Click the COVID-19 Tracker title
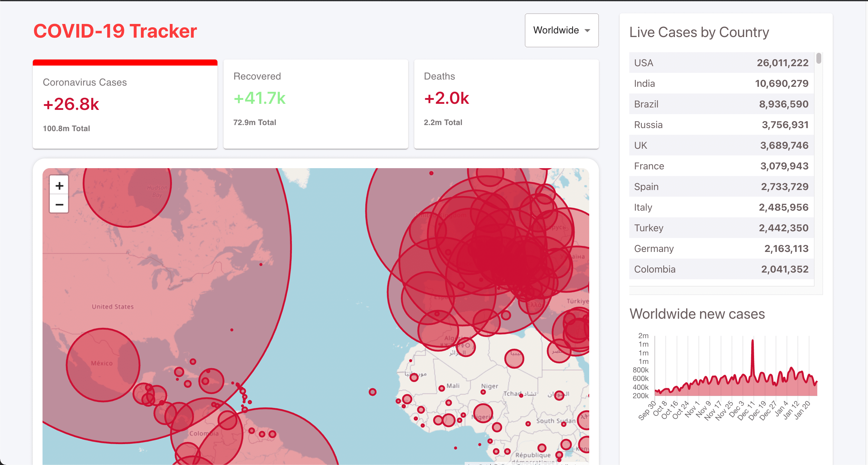The image size is (868, 465). 115,31
